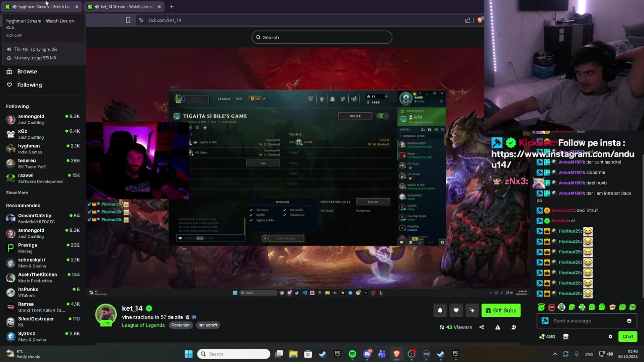Open the ket_14 streamer avatar
This screenshot has height=362, width=644.
click(x=106, y=314)
